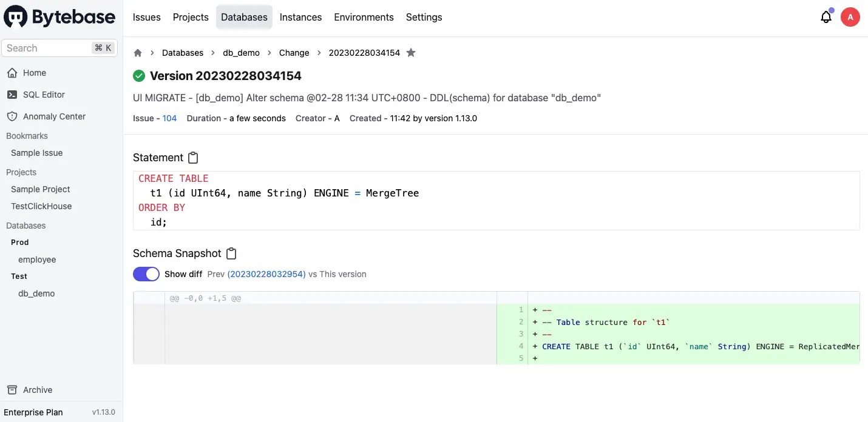The height and width of the screenshot is (422, 868).
Task: Click the Anomaly Center shield icon
Action: [12, 116]
